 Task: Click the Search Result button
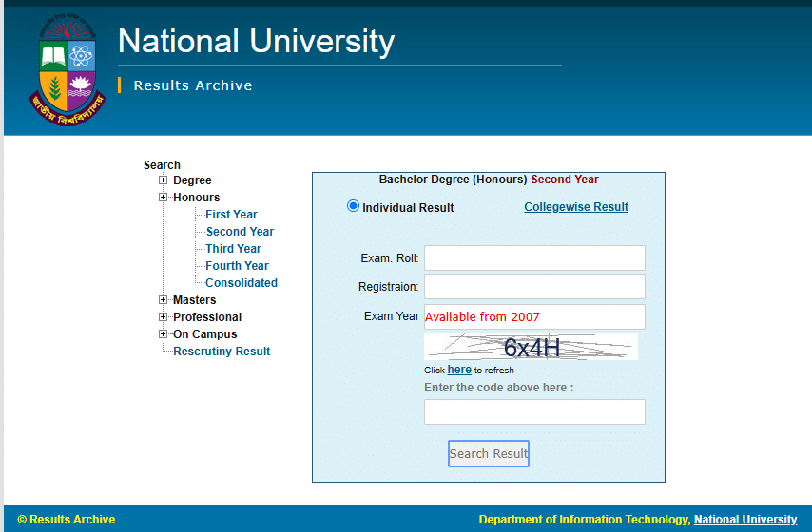[489, 453]
